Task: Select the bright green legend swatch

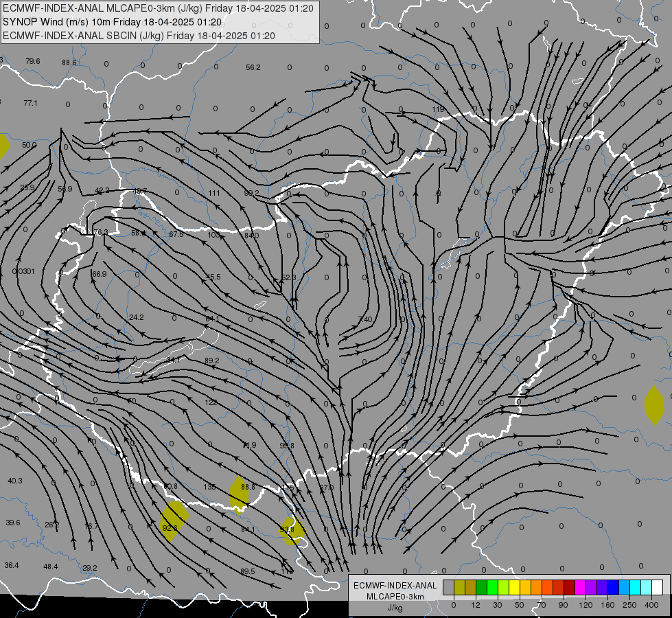Action: pyautogui.click(x=492, y=587)
